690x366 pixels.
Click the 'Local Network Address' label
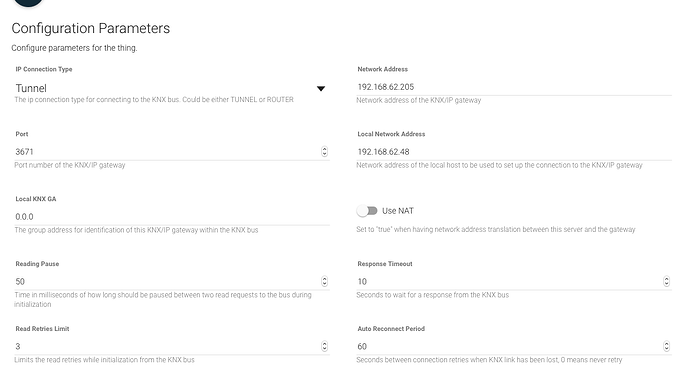click(391, 134)
